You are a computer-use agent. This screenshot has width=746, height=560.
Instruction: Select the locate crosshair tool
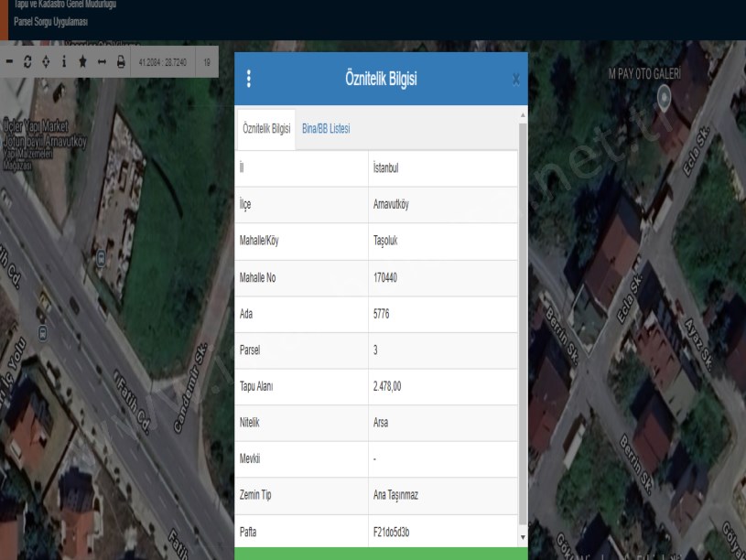(46, 62)
